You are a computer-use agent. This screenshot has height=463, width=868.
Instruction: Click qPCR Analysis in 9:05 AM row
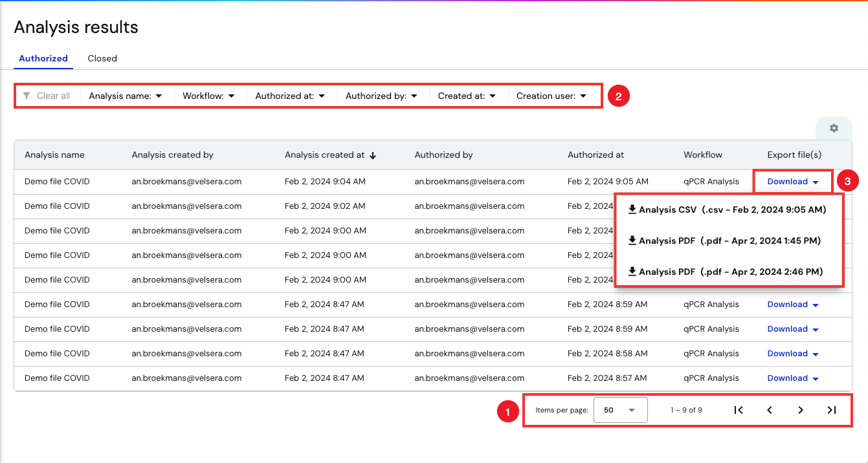(711, 182)
